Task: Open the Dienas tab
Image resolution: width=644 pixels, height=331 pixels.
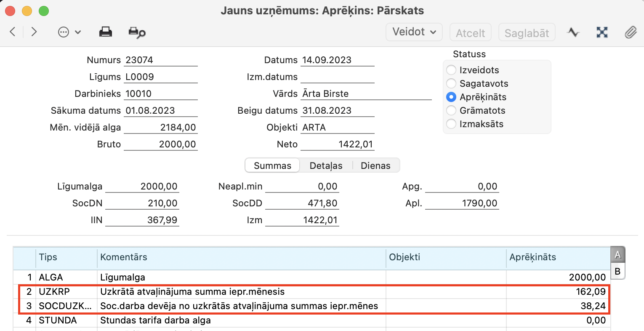Action: pos(375,165)
